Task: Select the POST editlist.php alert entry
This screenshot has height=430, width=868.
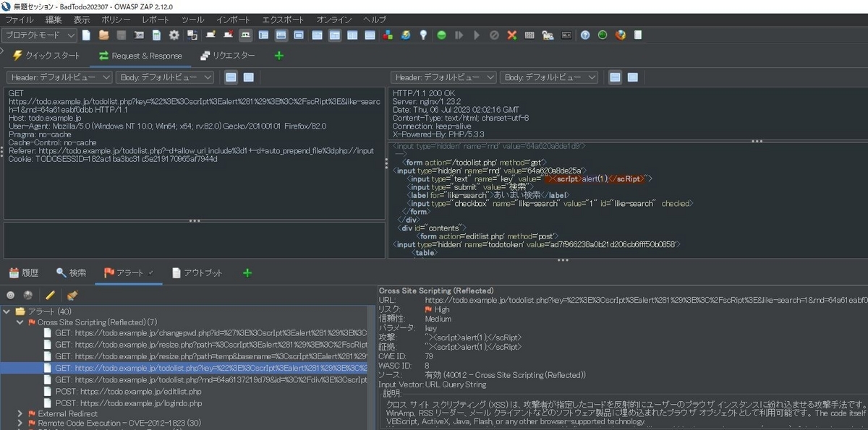Action: click(122, 392)
